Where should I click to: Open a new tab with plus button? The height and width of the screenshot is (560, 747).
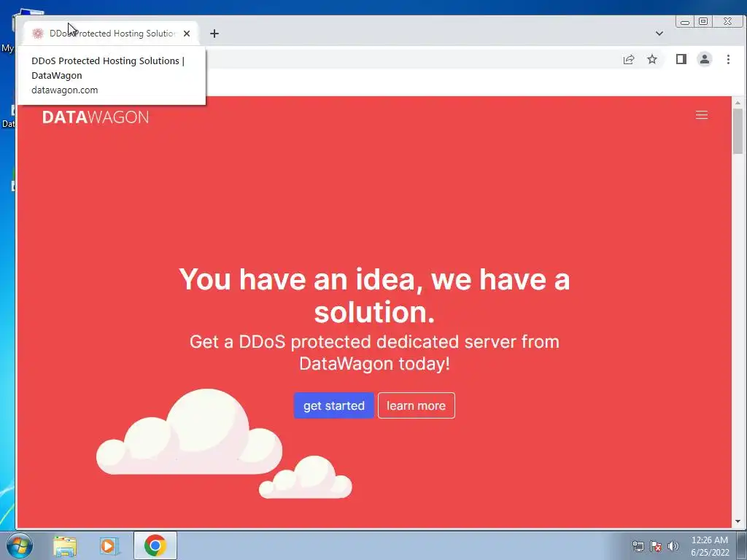214,34
